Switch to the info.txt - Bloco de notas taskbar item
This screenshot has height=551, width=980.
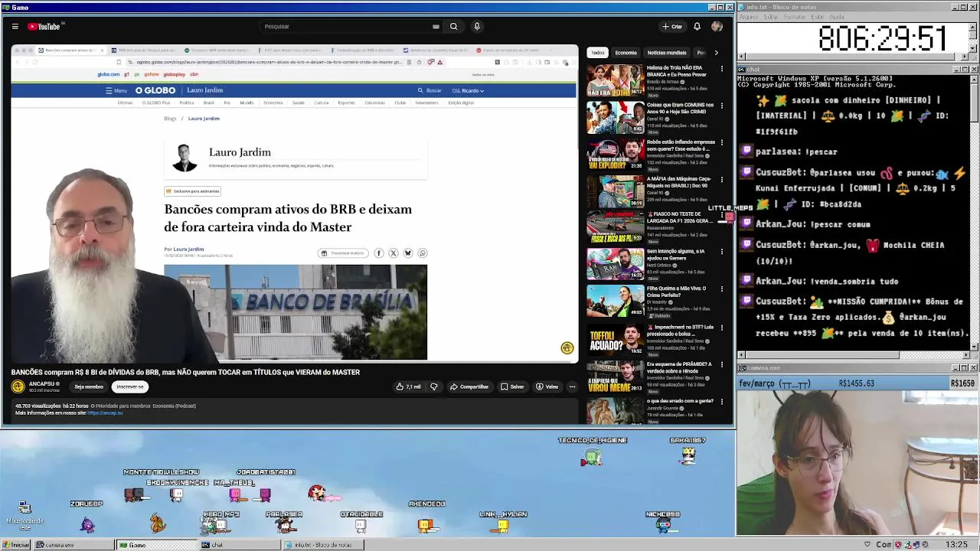(322, 545)
